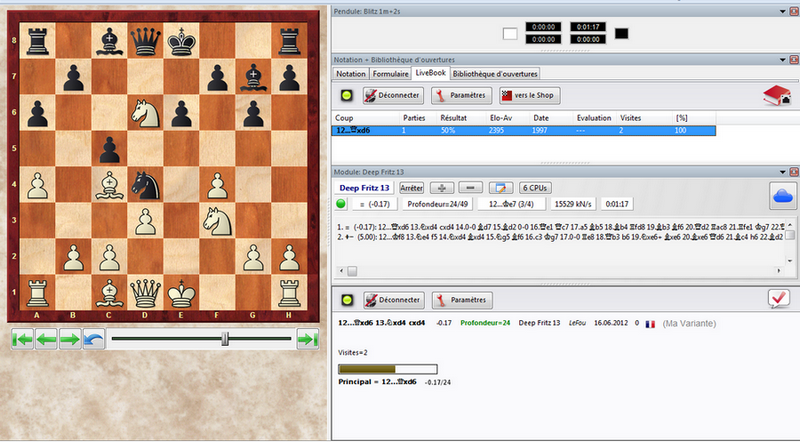Jump to the end of the game
800x442 pixels.
308,340
